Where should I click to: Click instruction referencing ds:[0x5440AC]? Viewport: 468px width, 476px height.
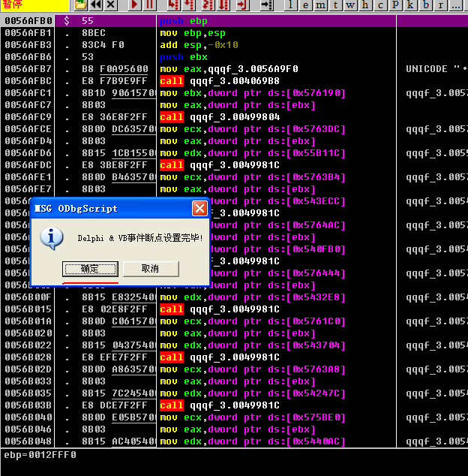tap(252, 441)
